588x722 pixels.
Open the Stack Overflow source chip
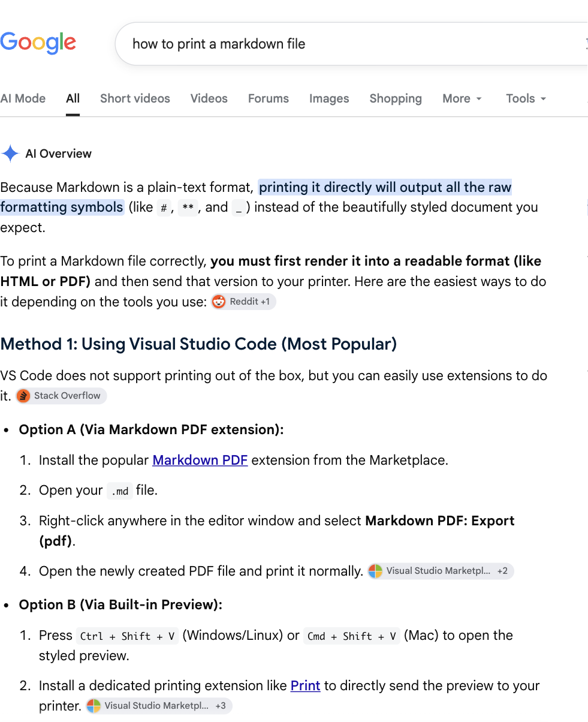point(61,396)
